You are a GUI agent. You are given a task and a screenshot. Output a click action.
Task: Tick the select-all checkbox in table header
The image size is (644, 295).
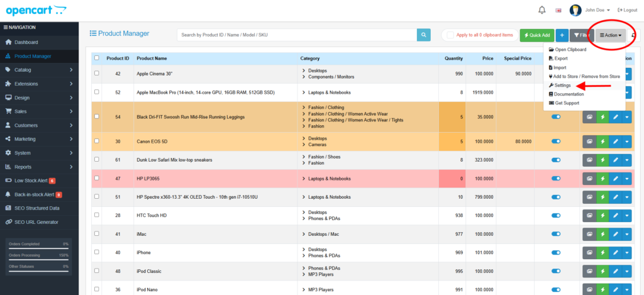tap(96, 58)
